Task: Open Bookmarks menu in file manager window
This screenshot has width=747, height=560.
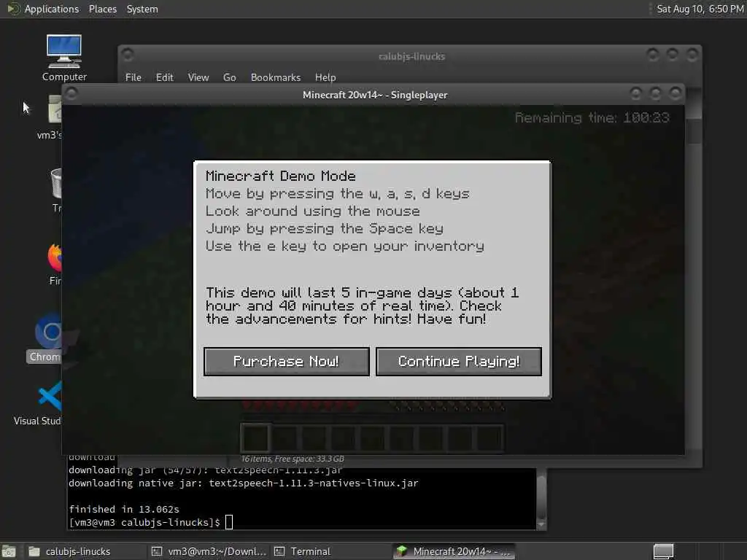Action: pos(275,77)
